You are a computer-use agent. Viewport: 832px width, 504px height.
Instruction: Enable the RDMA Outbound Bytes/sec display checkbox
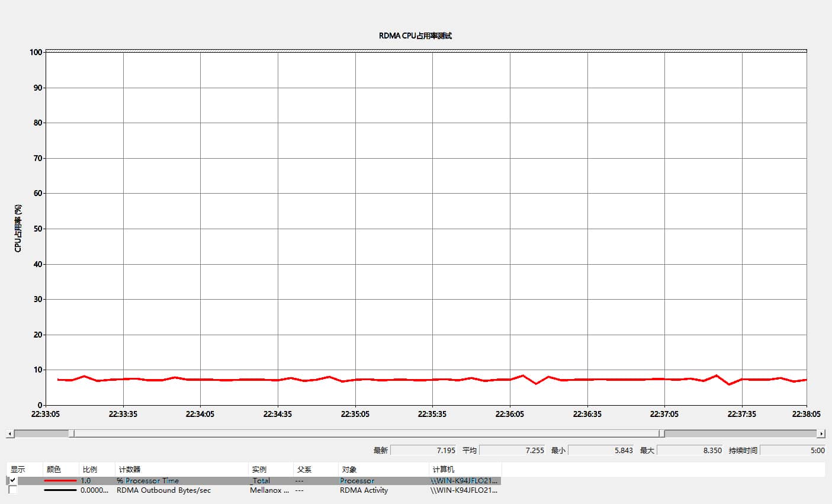pyautogui.click(x=13, y=490)
